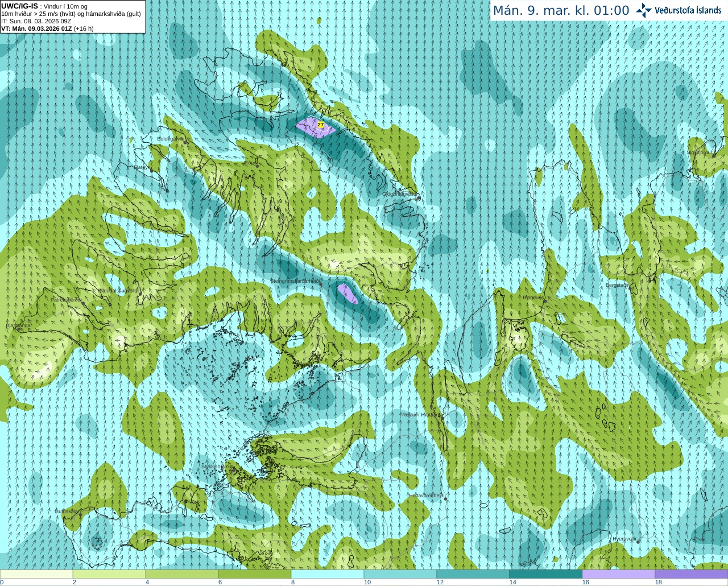The height and width of the screenshot is (586, 728).
Task: Click the Stykkishólmur station dot
Action: 233,470
